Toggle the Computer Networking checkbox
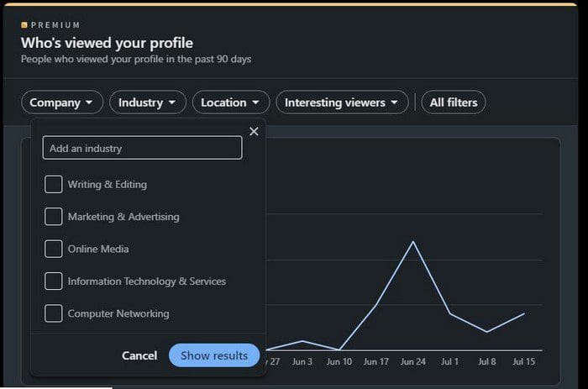The height and width of the screenshot is (389, 588). pos(53,313)
